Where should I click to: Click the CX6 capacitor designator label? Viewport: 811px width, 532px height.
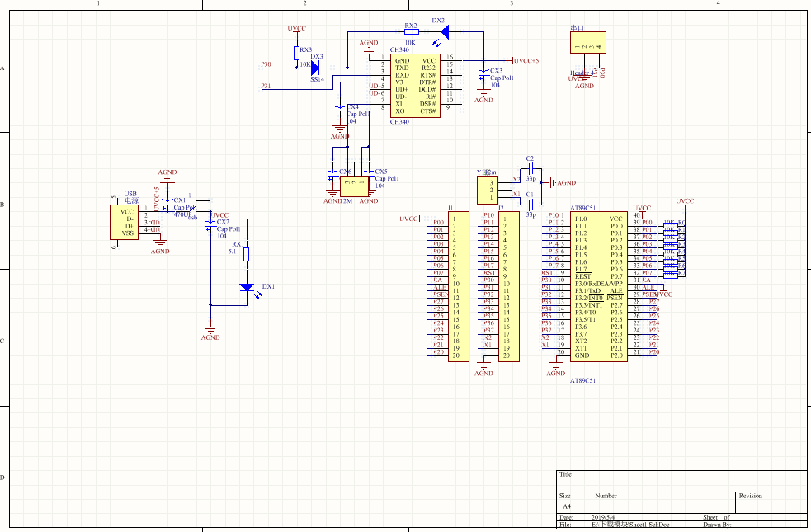(345, 172)
